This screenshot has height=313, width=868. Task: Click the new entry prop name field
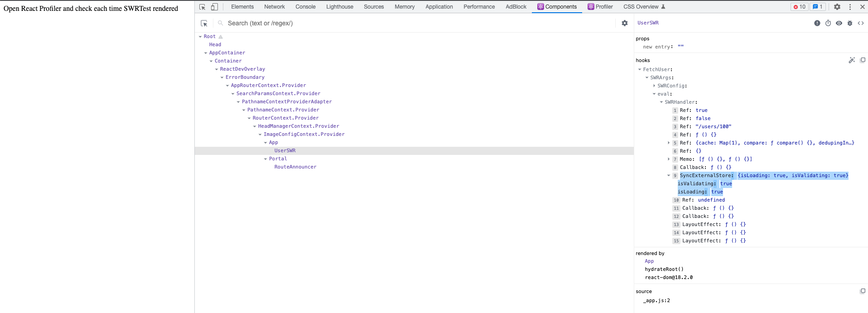tap(656, 47)
